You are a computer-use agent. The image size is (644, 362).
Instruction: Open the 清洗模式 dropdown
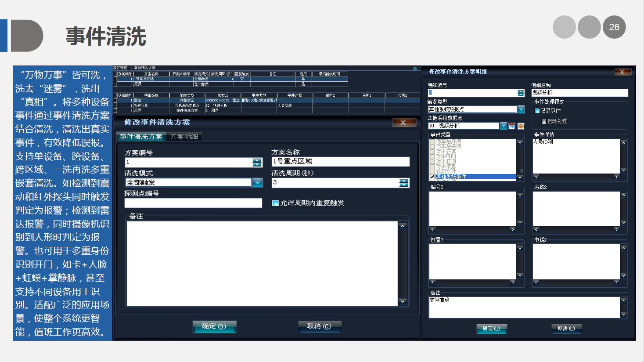coord(257,183)
